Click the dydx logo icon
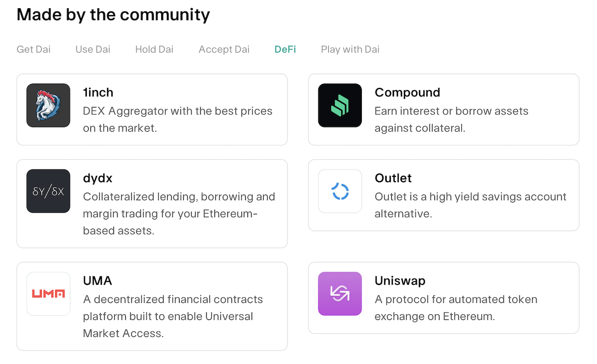The height and width of the screenshot is (364, 597). coord(48,191)
